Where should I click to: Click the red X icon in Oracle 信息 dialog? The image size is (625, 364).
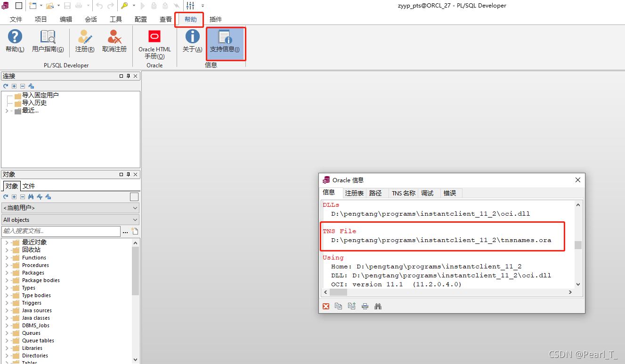click(x=326, y=306)
